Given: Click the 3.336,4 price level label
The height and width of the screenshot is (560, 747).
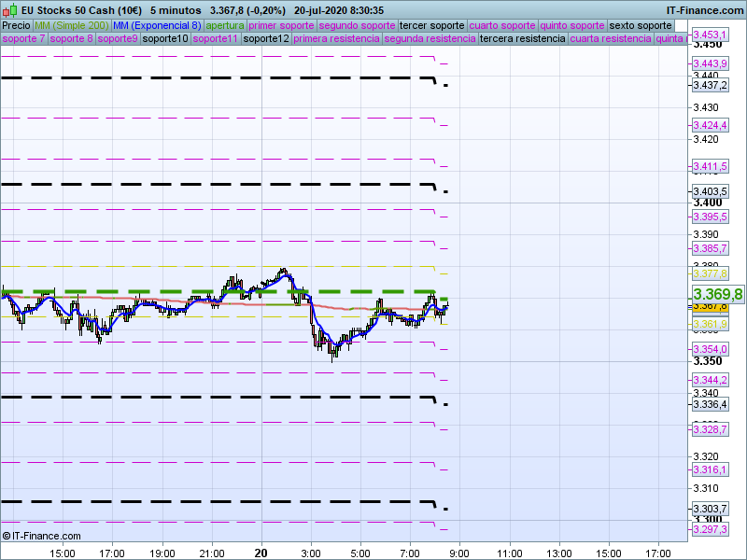Looking at the screenshot, I should [710, 404].
